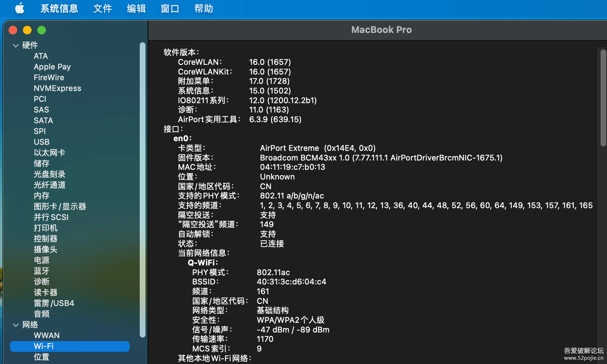The image size is (607, 364).
Task: Select Wi-Fi in the sidebar
Action: (70, 346)
